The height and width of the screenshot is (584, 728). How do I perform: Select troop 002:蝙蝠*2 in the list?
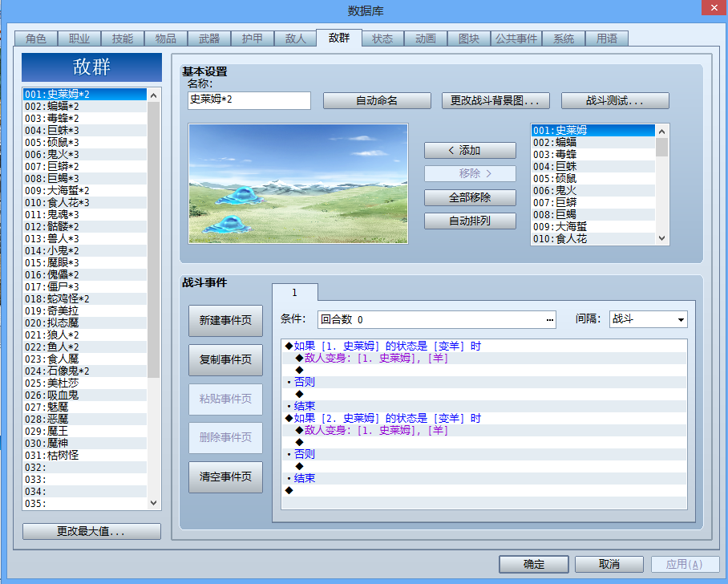tap(85, 107)
